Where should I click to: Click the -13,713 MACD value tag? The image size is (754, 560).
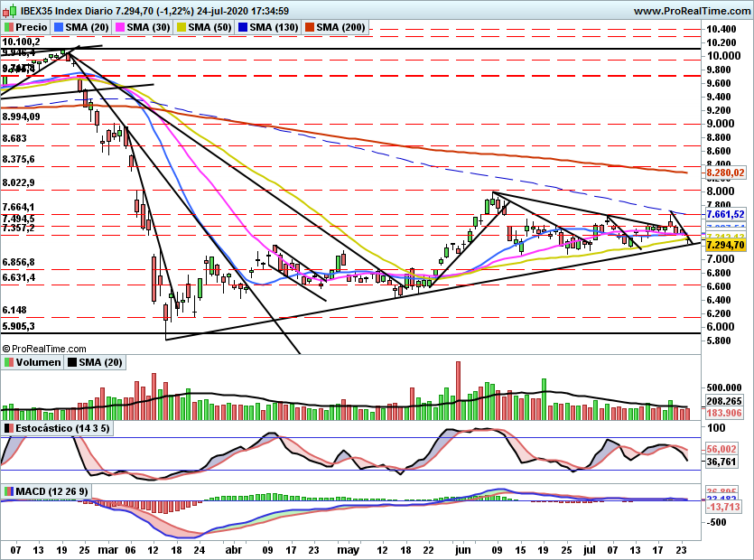pos(722,507)
